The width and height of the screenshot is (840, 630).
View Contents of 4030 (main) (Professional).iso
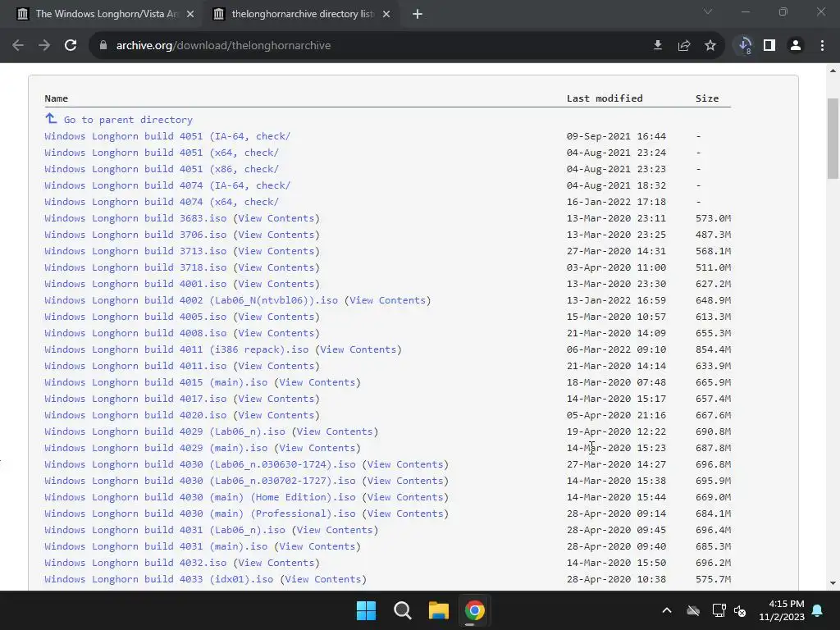pos(405,514)
